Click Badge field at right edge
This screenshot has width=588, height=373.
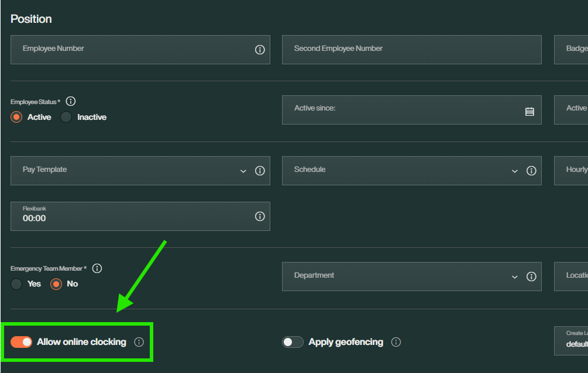tap(571, 50)
